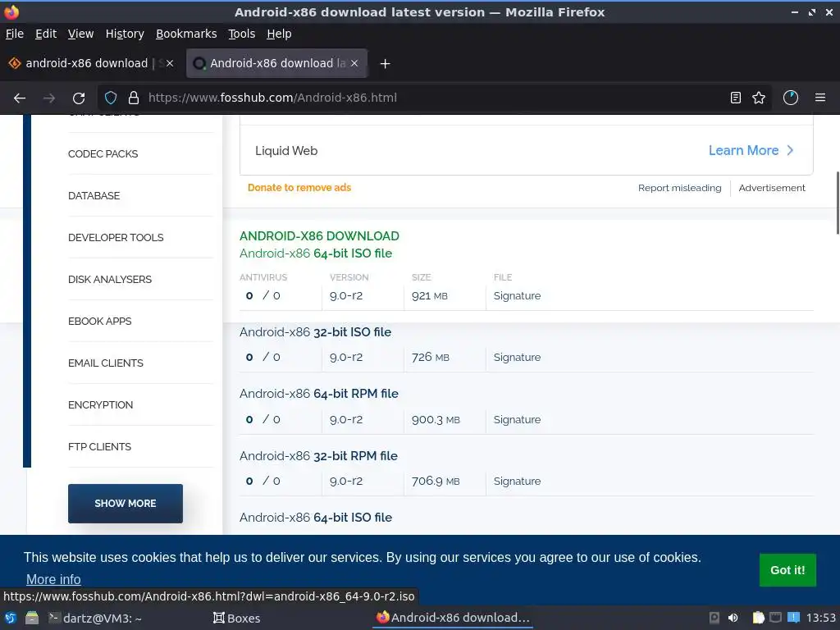Image resolution: width=840 pixels, height=630 pixels.
Task: Open taskbar application launcher icon
Action: 10,618
